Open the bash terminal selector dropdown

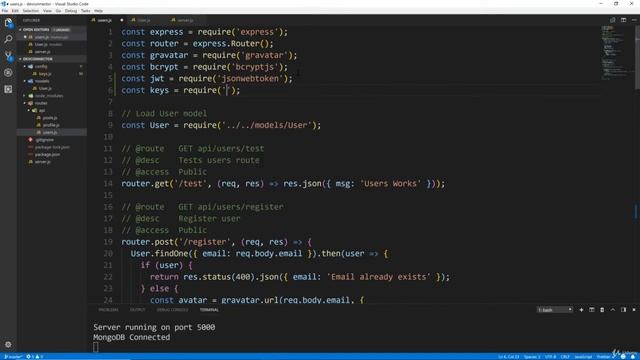pos(554,310)
